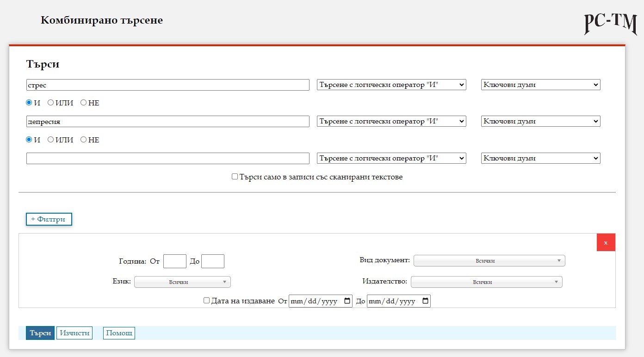Select the НЕ radio under the депресия field
This screenshot has height=357, width=644.
(x=83, y=139)
